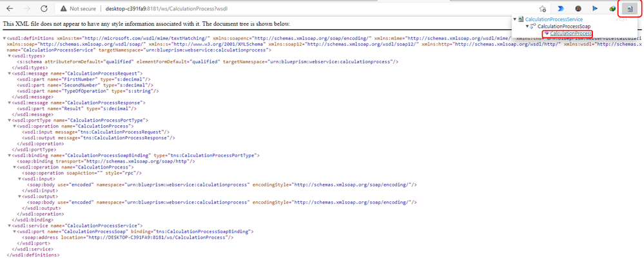Collapse the wsdl:output element
This screenshot has height=262, width=644.
click(x=19, y=197)
